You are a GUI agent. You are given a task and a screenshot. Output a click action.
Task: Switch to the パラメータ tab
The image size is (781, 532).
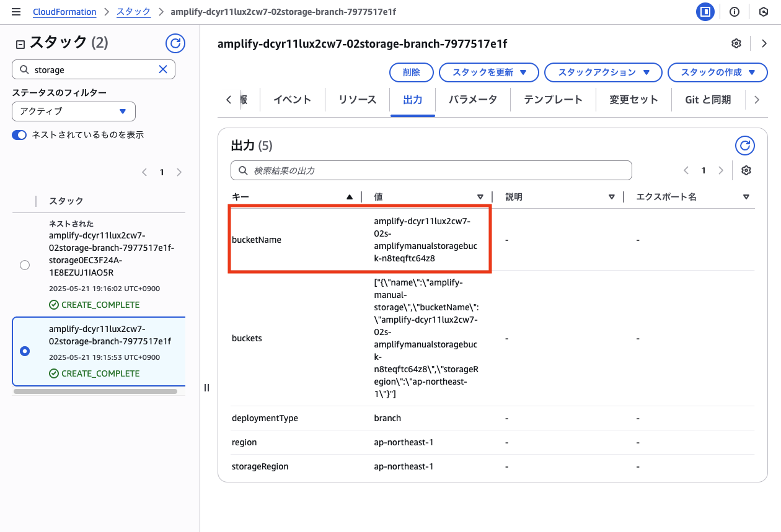tap(473, 100)
